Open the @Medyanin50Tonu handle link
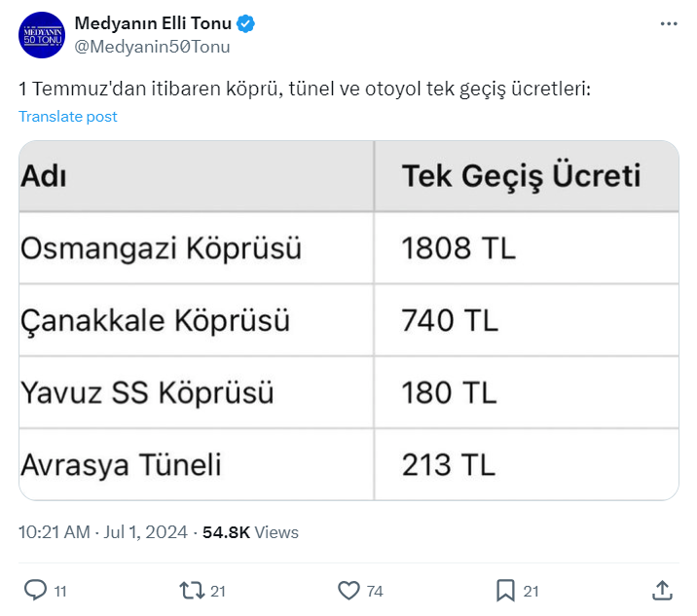Viewport: 697px width, 616px height. 153,46
